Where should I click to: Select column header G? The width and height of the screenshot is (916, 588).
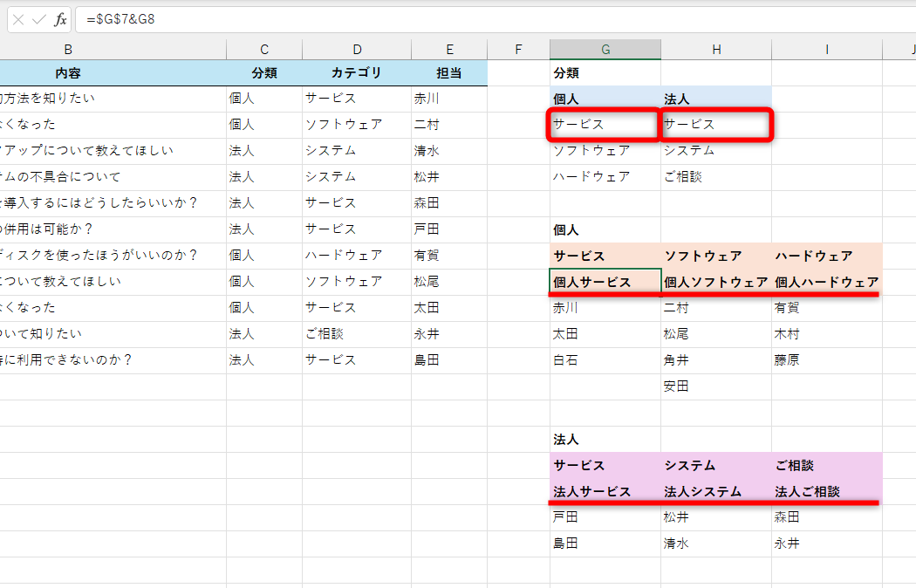tap(605, 49)
